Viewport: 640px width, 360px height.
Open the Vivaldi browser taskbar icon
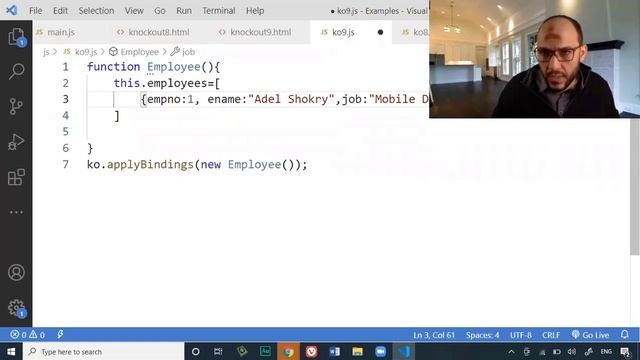pyautogui.click(x=311, y=351)
